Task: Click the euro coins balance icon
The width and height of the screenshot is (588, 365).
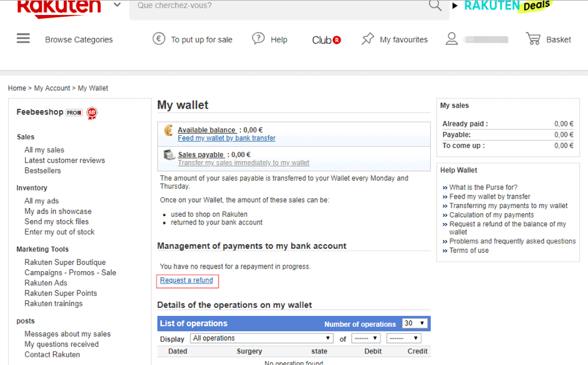Action: click(169, 131)
